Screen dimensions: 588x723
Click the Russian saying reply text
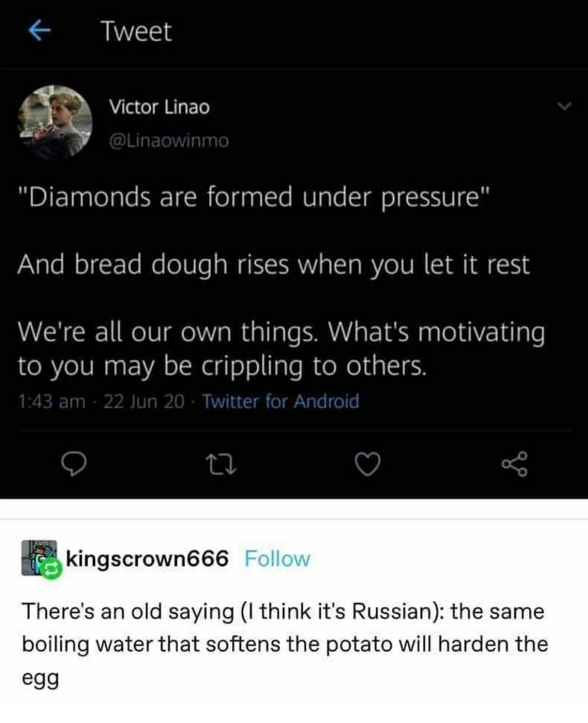point(285,643)
